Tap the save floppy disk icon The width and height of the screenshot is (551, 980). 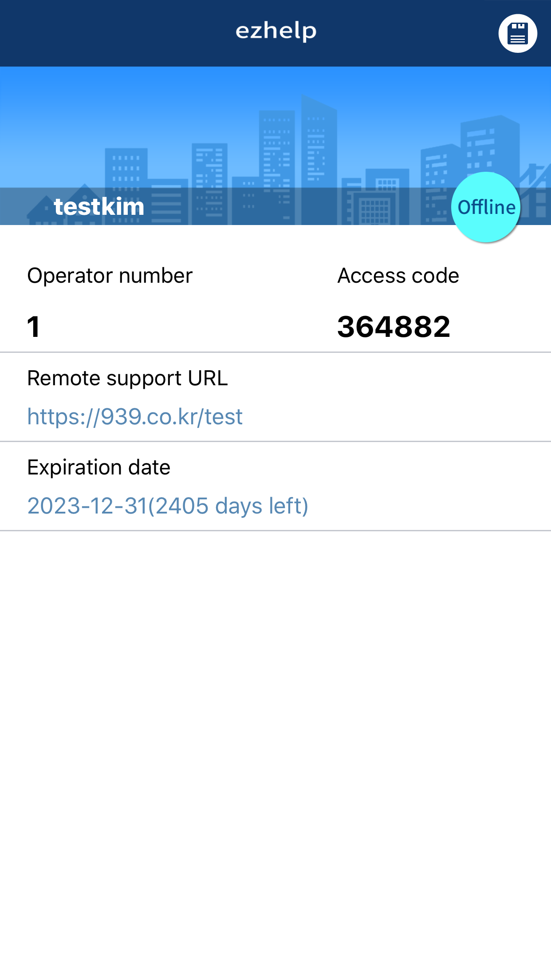(x=518, y=33)
